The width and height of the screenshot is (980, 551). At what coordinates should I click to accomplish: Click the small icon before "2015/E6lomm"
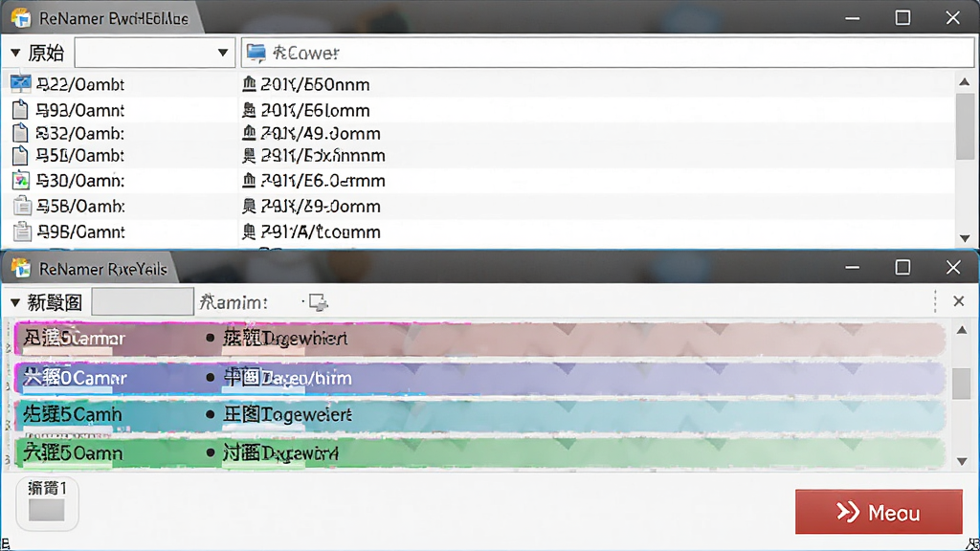coord(249,110)
